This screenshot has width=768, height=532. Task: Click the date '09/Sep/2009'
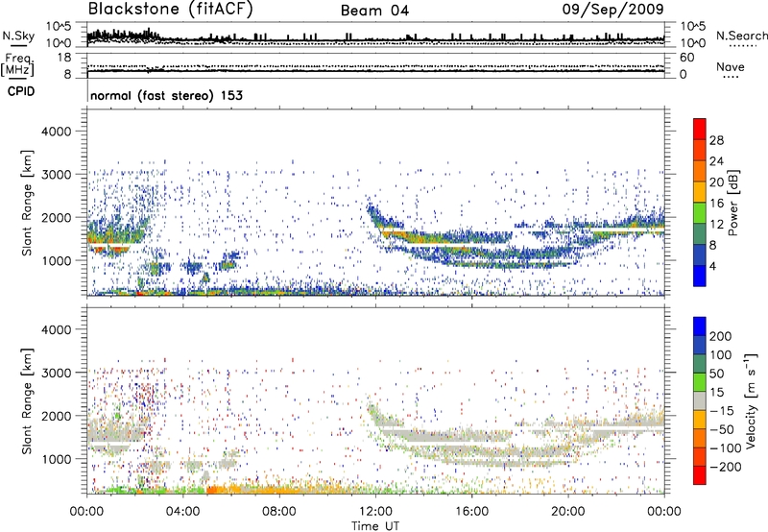(x=612, y=9)
